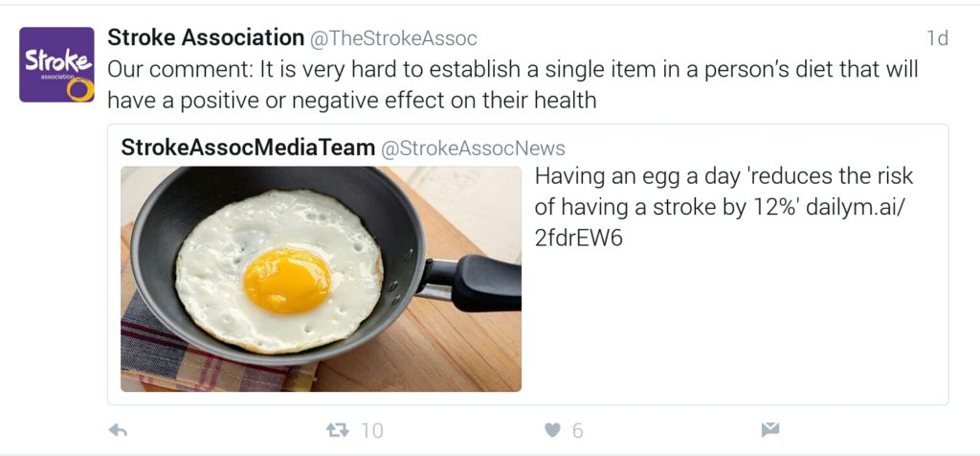Click the 'Having an egg a day' headline
Viewport: 980px width, 456px height.
[724, 177]
